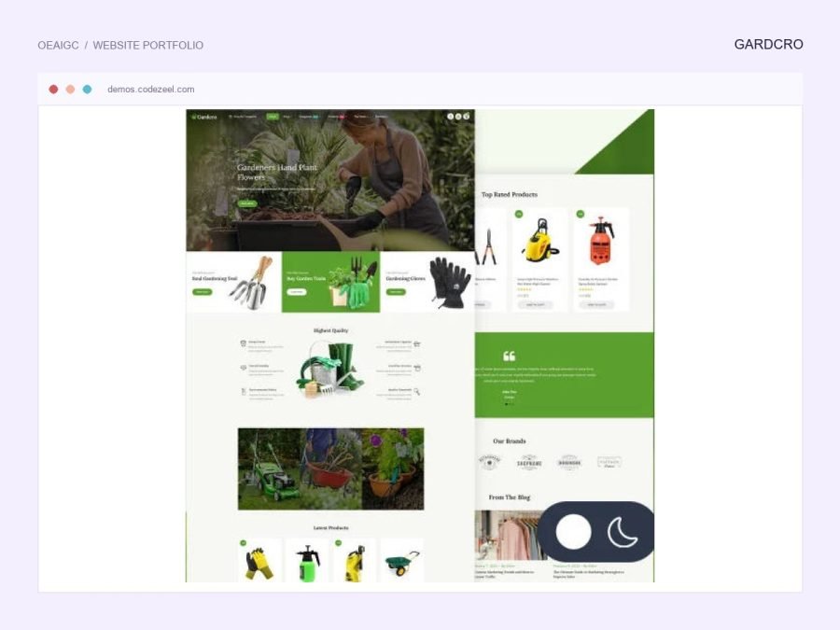Screen dimensions: 840x630
Task: Click the white button under Buy Garden Tools
Action: (x=297, y=292)
